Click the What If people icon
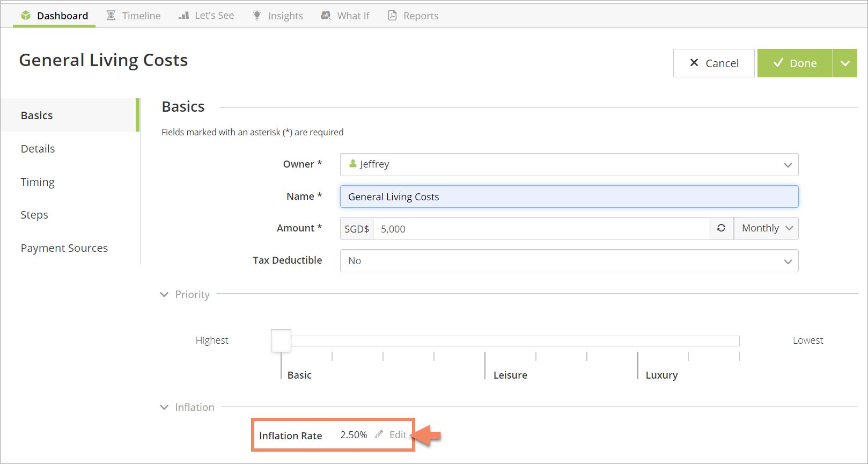Image resolution: width=868 pixels, height=464 pixels. click(326, 16)
